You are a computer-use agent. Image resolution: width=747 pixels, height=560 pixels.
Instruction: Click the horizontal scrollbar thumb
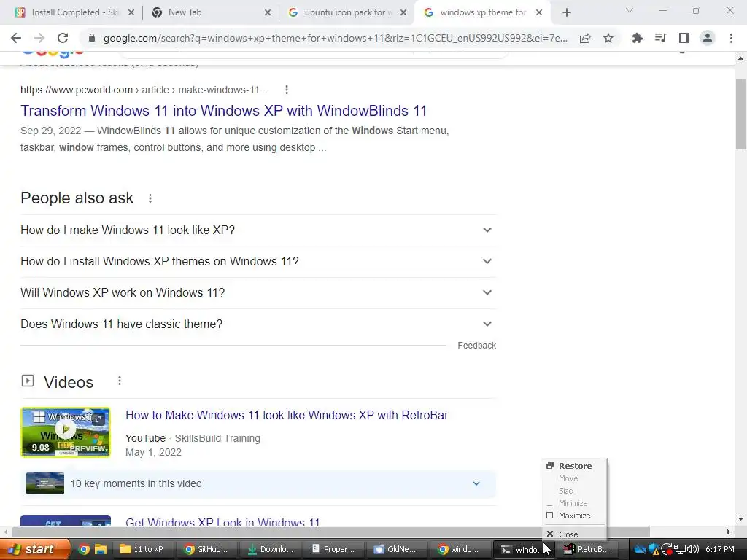pos(331,532)
